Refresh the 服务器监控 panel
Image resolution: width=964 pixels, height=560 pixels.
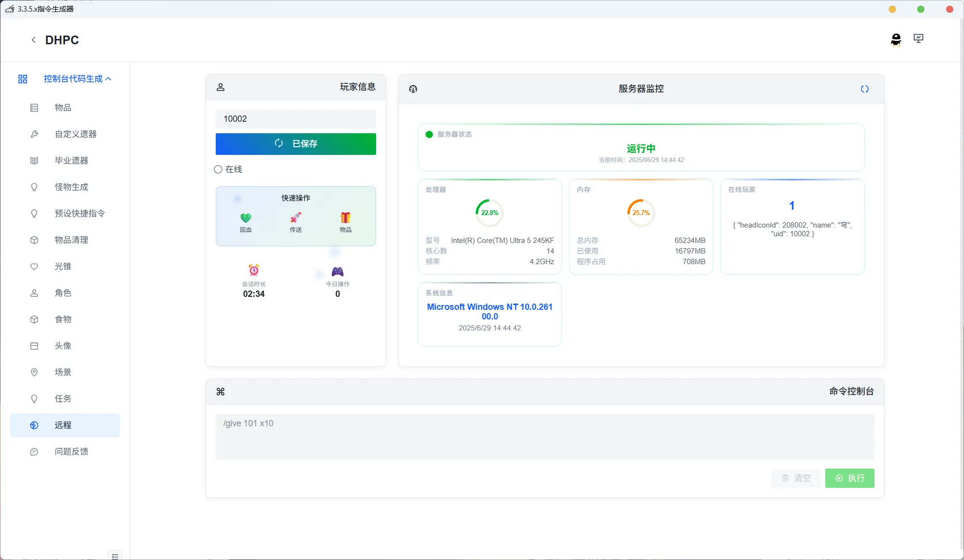(865, 89)
